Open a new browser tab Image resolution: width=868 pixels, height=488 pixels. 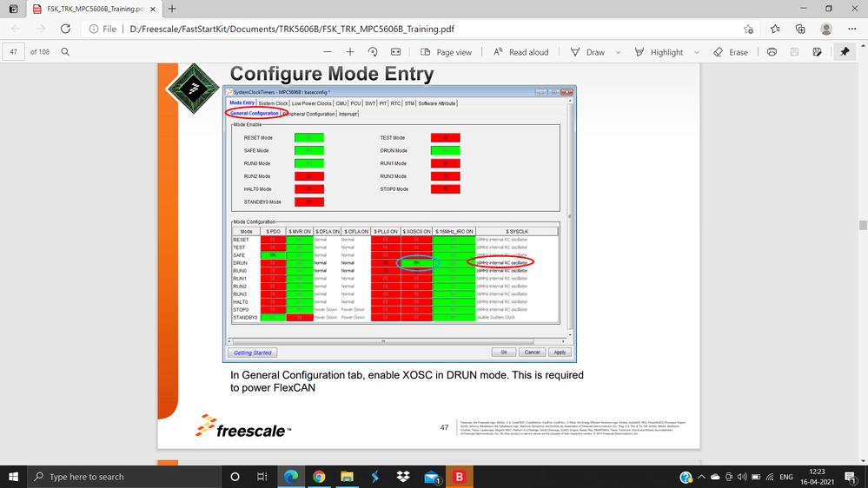click(x=172, y=9)
